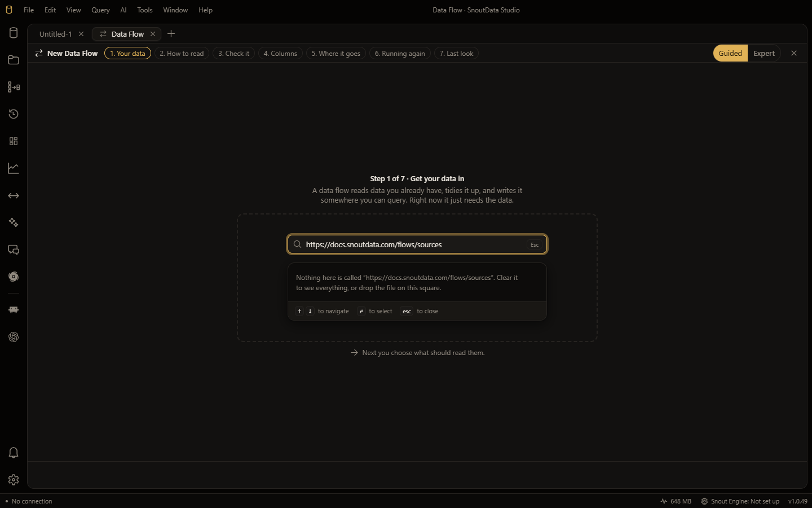Open the double-arrow data flow sidebar icon
Viewport: 812px width, 508px height.
[14, 195]
